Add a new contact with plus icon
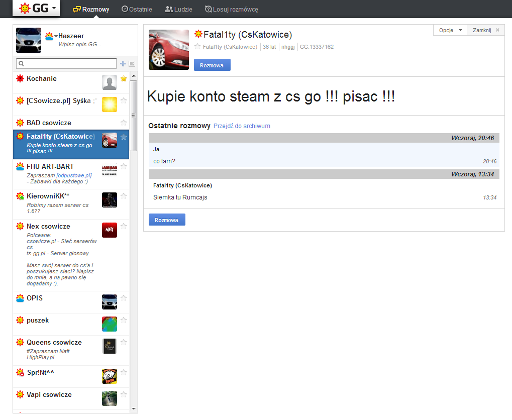This screenshot has height=420, width=512. (x=123, y=64)
